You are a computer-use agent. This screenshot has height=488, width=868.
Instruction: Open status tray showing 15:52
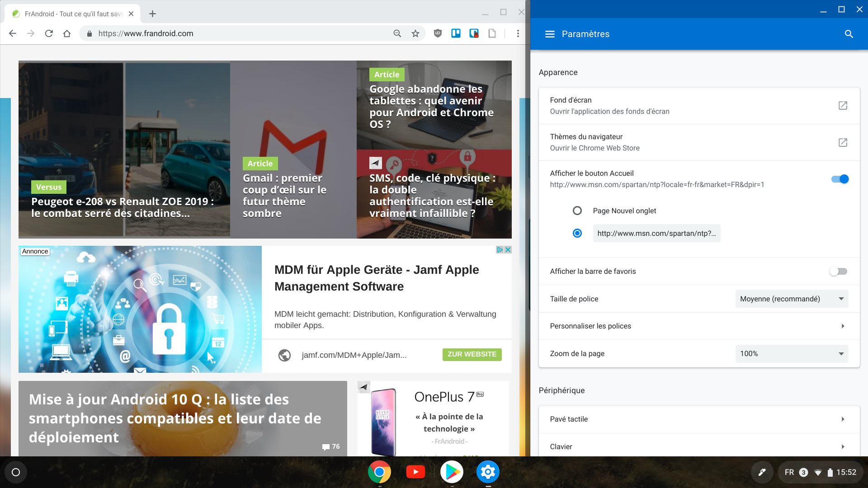click(821, 472)
